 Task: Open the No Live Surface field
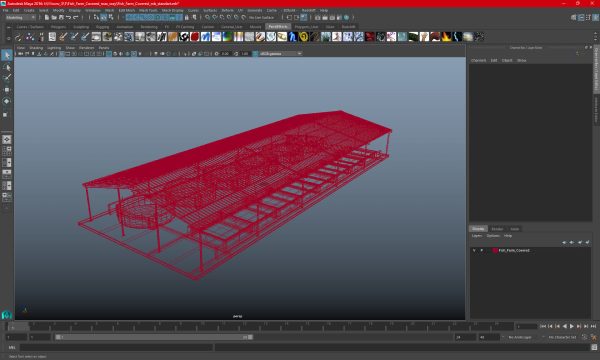[261, 17]
